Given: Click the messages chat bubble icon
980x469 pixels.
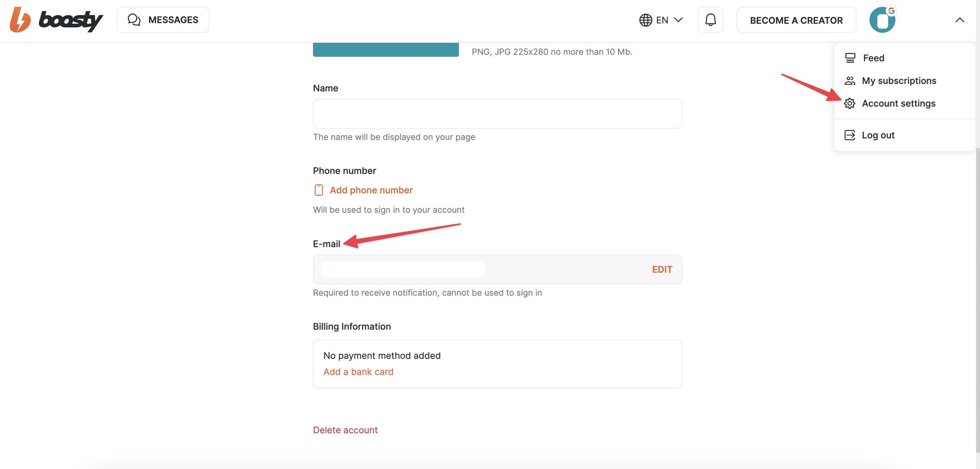Looking at the screenshot, I should coord(134,20).
